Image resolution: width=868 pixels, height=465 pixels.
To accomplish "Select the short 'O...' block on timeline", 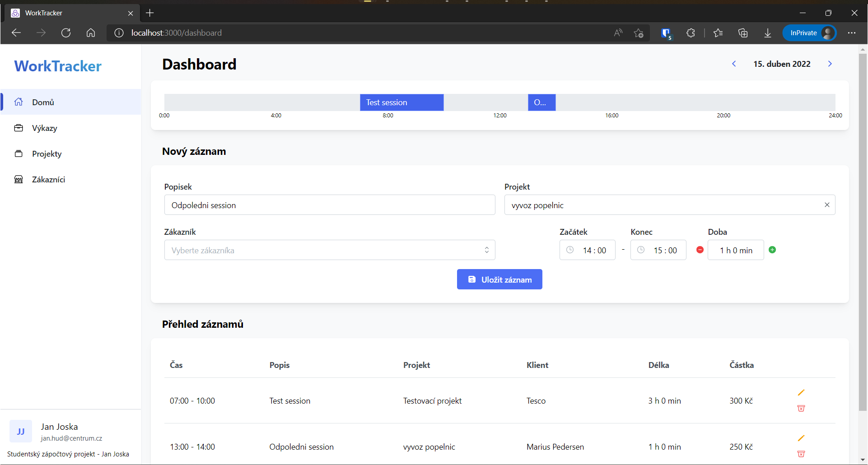I will point(541,102).
